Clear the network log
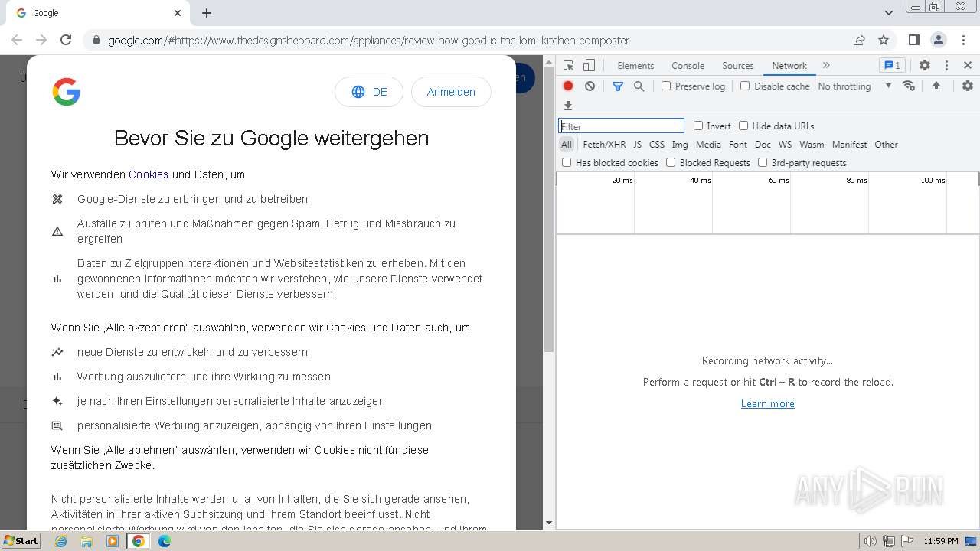Screen dimensions: 980x551 (590, 86)
